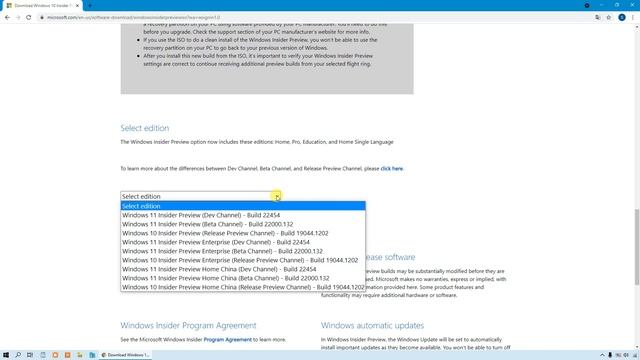640x360 pixels.
Task: Click the translate page icon in address bar
Action: pos(598,18)
